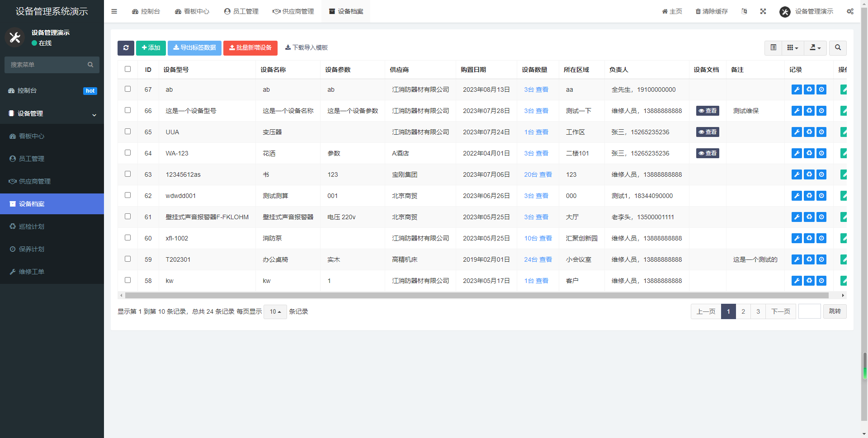This screenshot has width=868, height=438.
Task: Open the settings gears icon in header
Action: (850, 11)
